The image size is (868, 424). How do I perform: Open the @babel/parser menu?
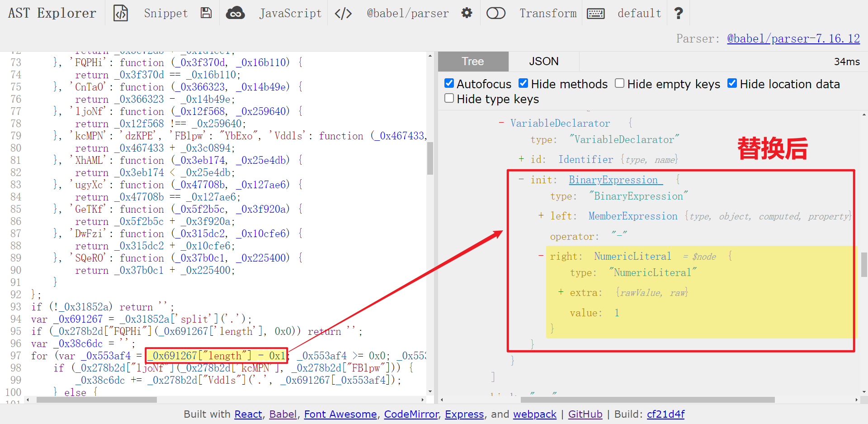pos(408,13)
